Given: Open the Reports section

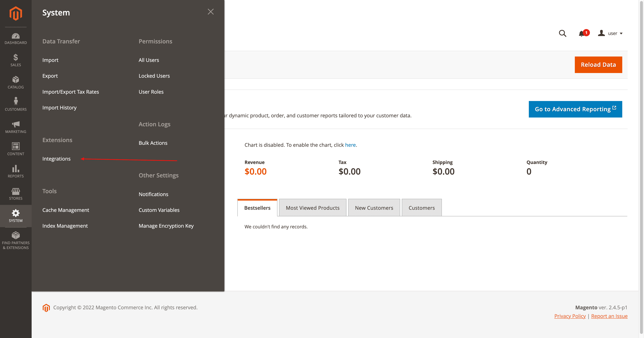Looking at the screenshot, I should (x=16, y=172).
